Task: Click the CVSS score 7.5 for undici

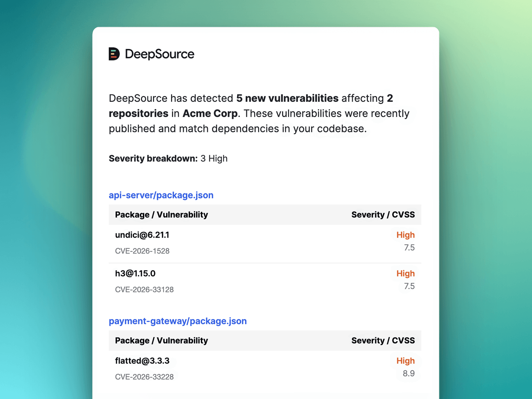Action: (x=409, y=247)
